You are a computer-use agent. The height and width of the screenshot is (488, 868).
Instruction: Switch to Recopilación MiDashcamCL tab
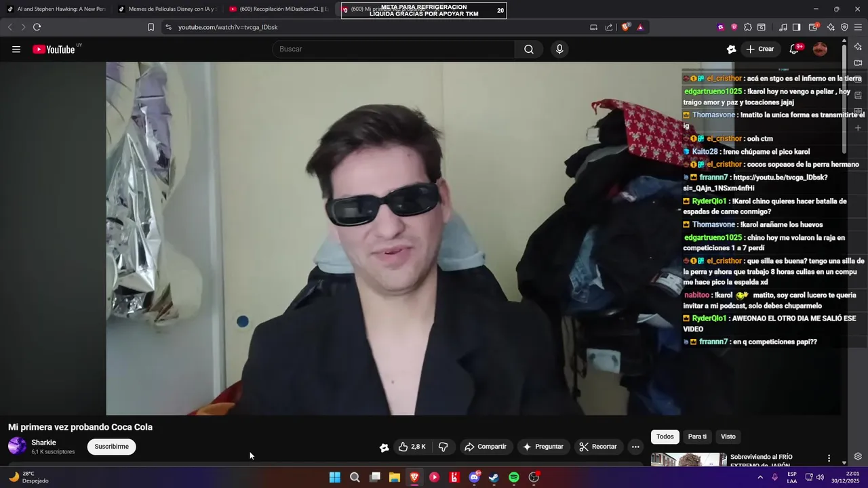[x=278, y=9]
